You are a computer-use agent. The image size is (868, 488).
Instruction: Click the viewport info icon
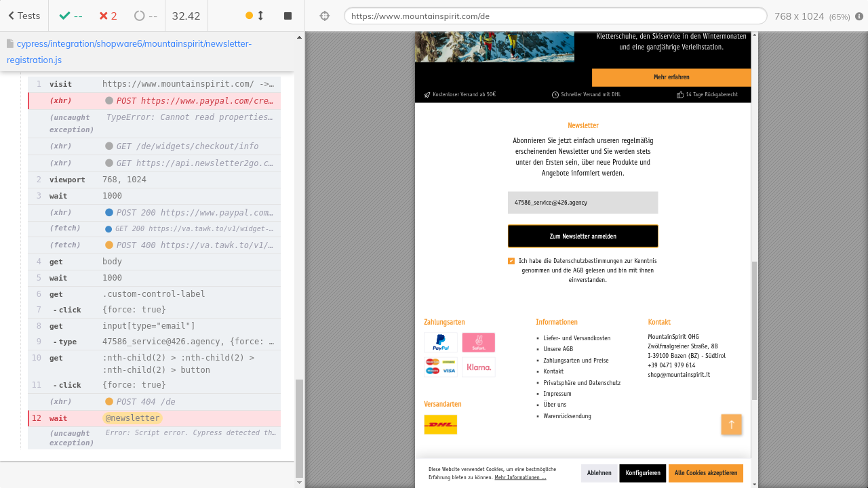[x=859, y=16]
